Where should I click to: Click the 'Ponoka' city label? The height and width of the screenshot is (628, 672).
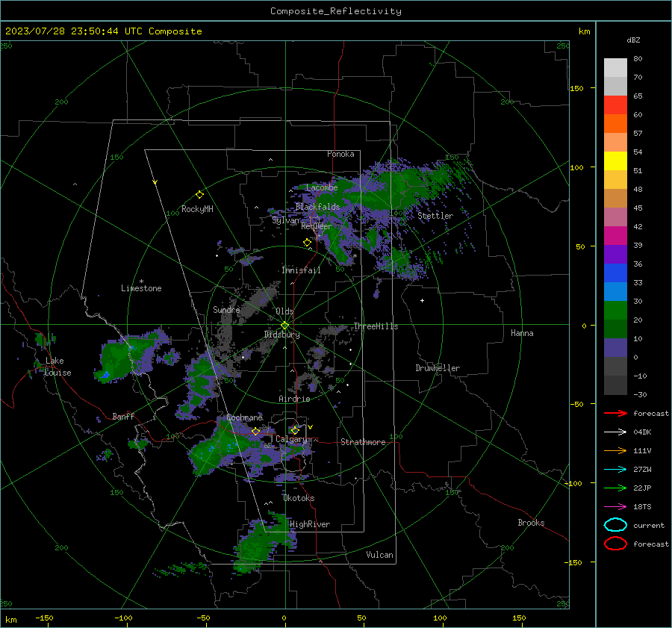(340, 154)
